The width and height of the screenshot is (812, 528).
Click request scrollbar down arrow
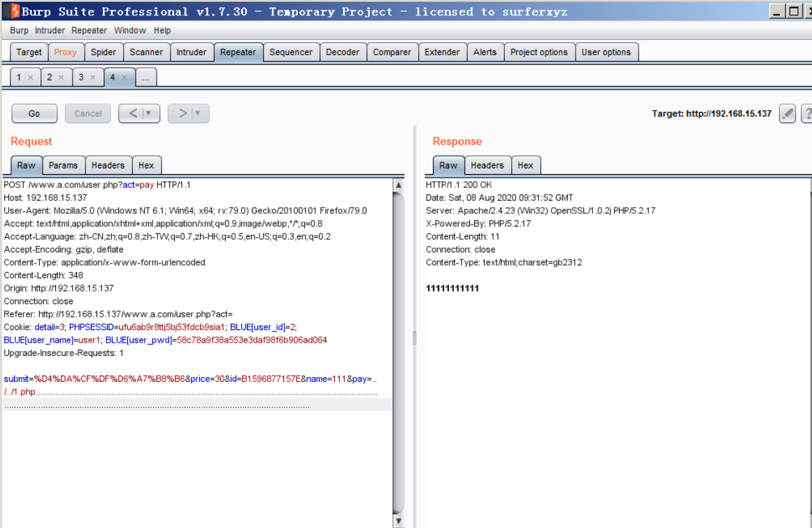398,521
